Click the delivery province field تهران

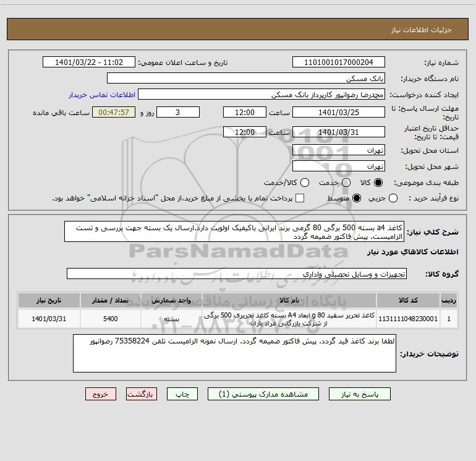[339, 150]
